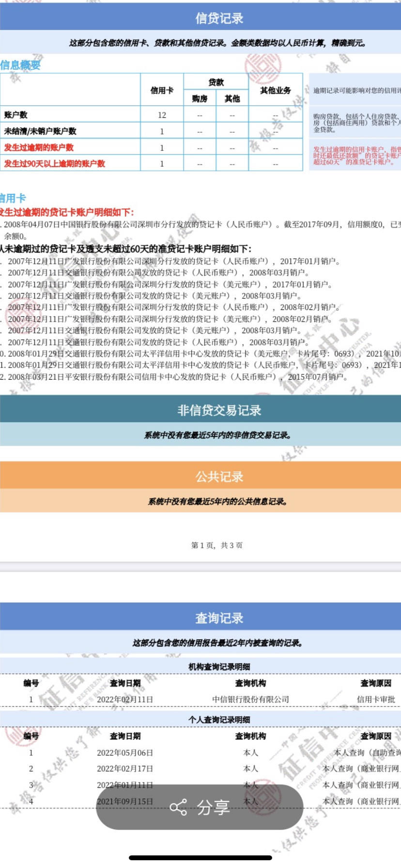Tap the home indicator bar at screen bottom

pyautogui.click(x=200, y=858)
